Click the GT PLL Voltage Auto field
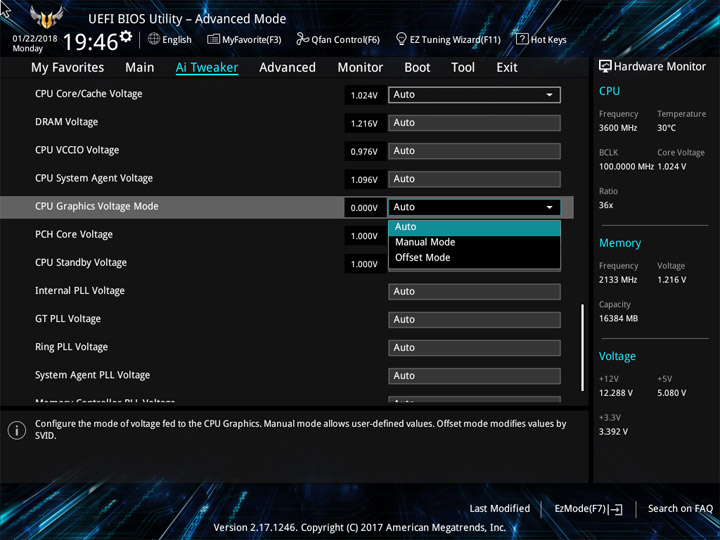The width and height of the screenshot is (720, 540). (474, 320)
